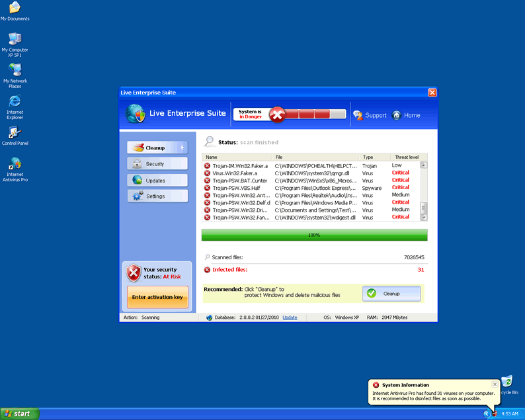Sort threats by Threat level column header
This screenshot has height=420, width=525.
tap(406, 157)
